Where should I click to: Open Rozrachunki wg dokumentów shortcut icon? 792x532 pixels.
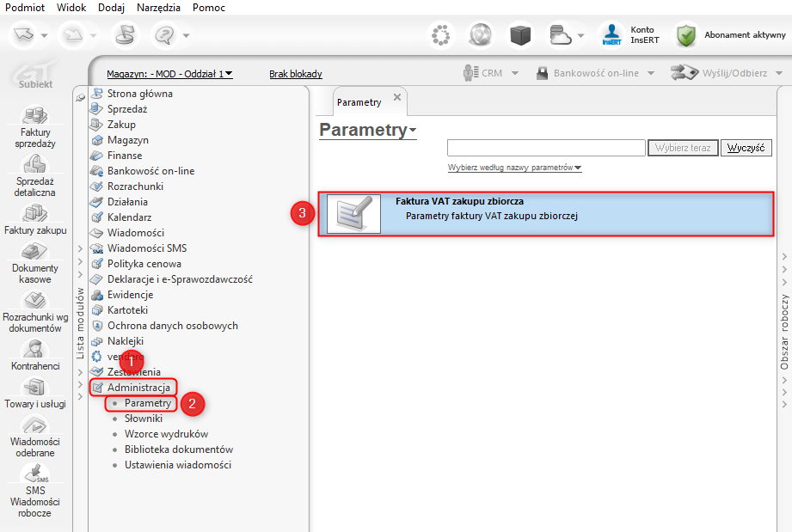pos(34,300)
